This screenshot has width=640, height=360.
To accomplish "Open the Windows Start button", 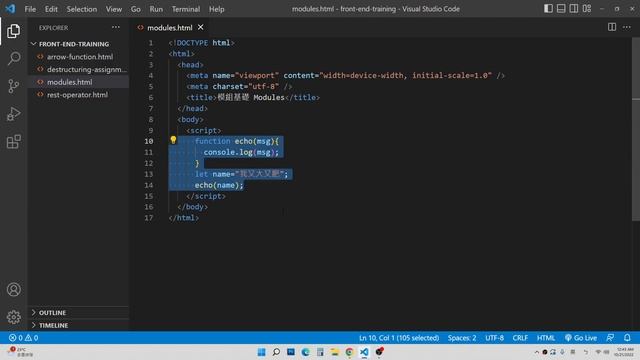I will tap(262, 352).
